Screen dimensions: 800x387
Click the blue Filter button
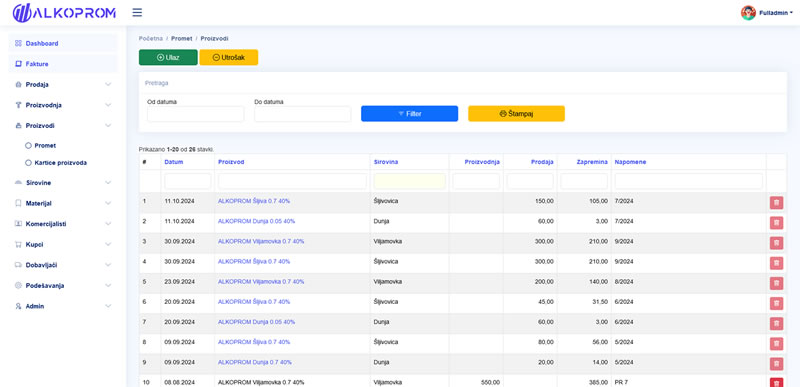[409, 114]
